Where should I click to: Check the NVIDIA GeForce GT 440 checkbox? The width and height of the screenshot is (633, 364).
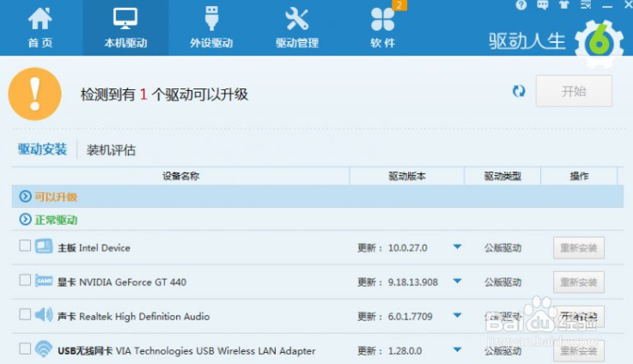tap(25, 280)
